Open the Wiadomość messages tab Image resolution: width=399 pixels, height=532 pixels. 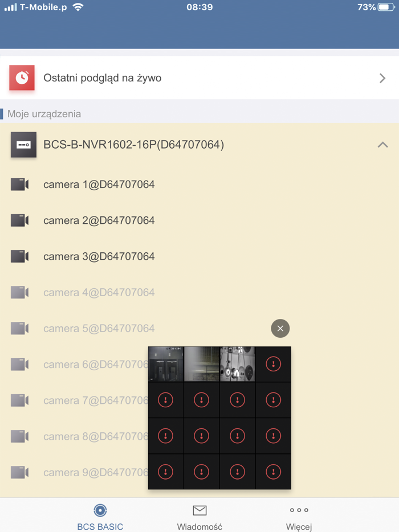tap(199, 517)
